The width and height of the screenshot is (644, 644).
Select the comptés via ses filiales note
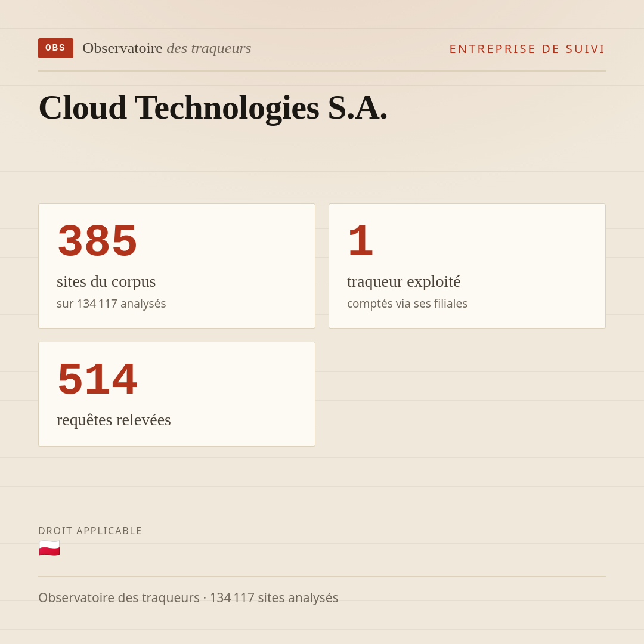coord(407,304)
